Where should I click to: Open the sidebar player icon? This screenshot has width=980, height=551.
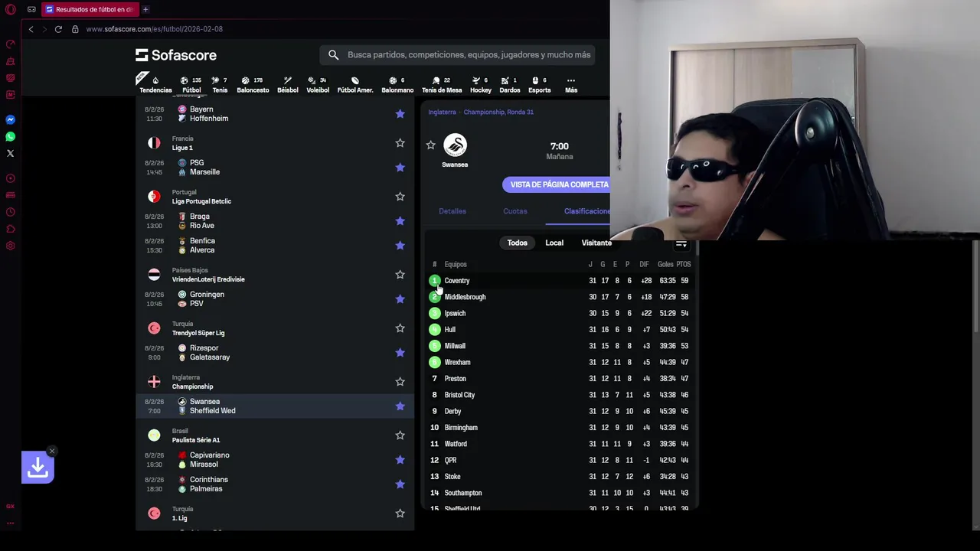(10, 178)
